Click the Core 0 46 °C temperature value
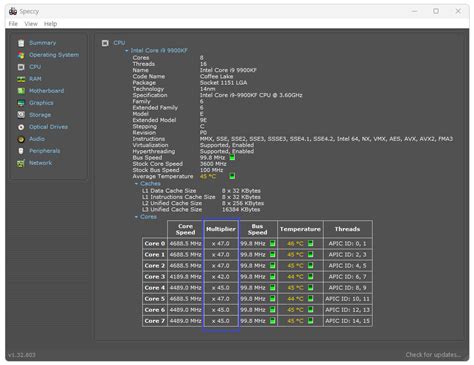Viewport: 474px width, 365px height. 295,244
